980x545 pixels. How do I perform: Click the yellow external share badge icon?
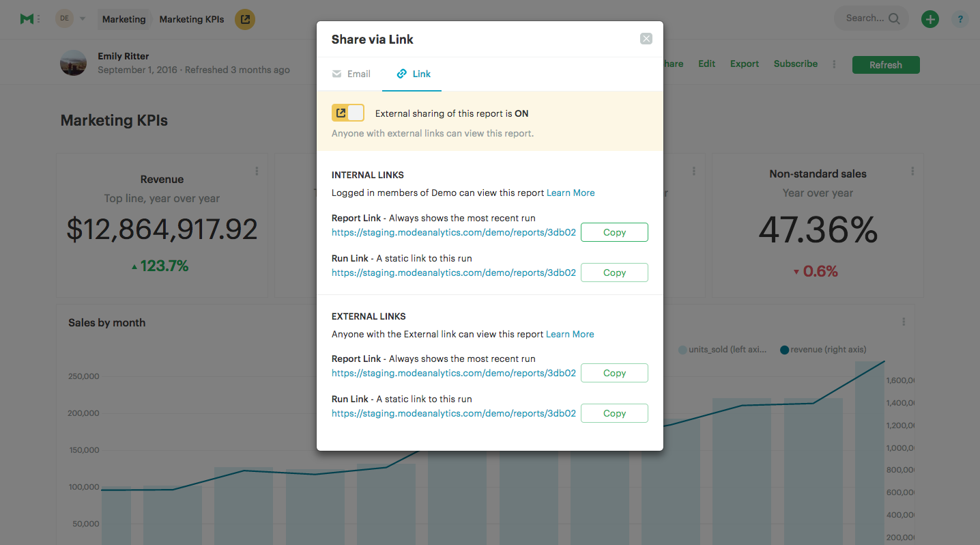click(x=245, y=19)
